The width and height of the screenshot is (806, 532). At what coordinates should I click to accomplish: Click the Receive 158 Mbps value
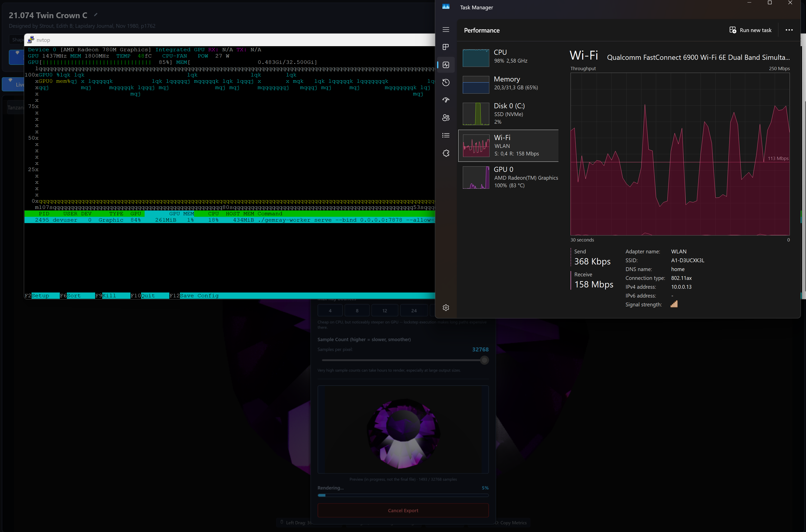pyautogui.click(x=594, y=284)
